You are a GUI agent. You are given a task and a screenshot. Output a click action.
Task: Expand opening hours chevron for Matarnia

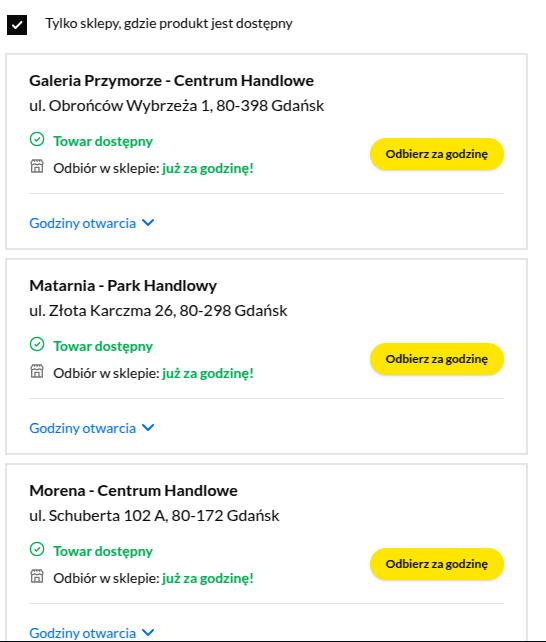pyautogui.click(x=148, y=428)
